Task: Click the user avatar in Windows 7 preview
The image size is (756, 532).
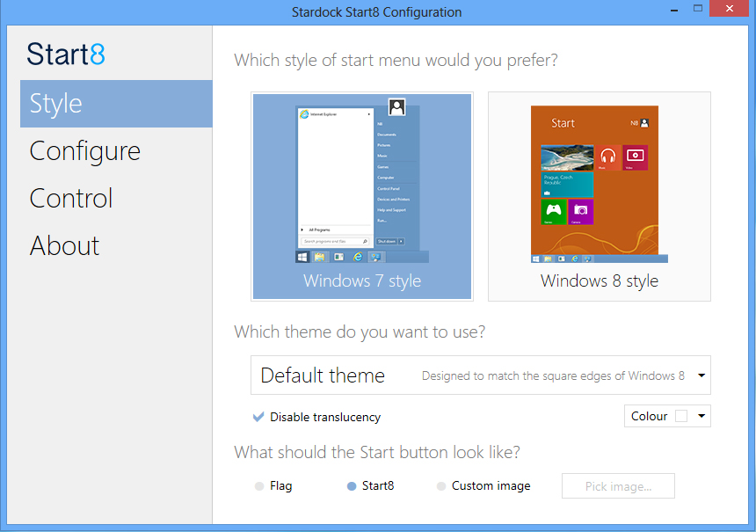Action: coord(396,107)
